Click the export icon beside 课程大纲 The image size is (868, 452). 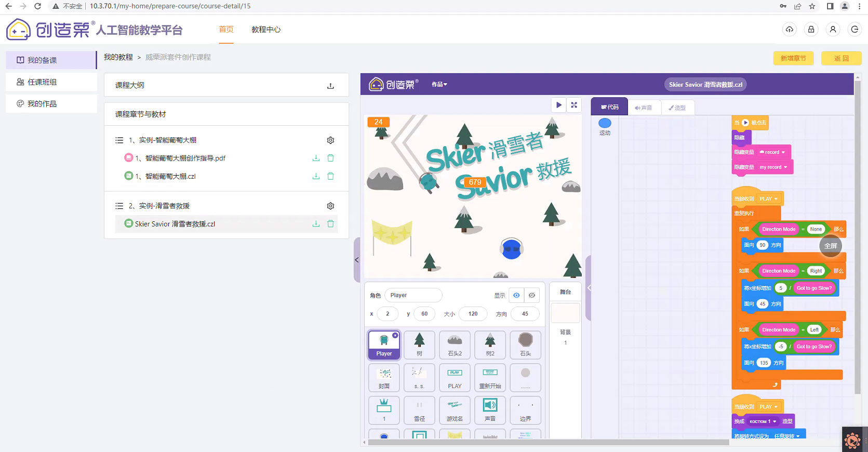click(x=330, y=86)
